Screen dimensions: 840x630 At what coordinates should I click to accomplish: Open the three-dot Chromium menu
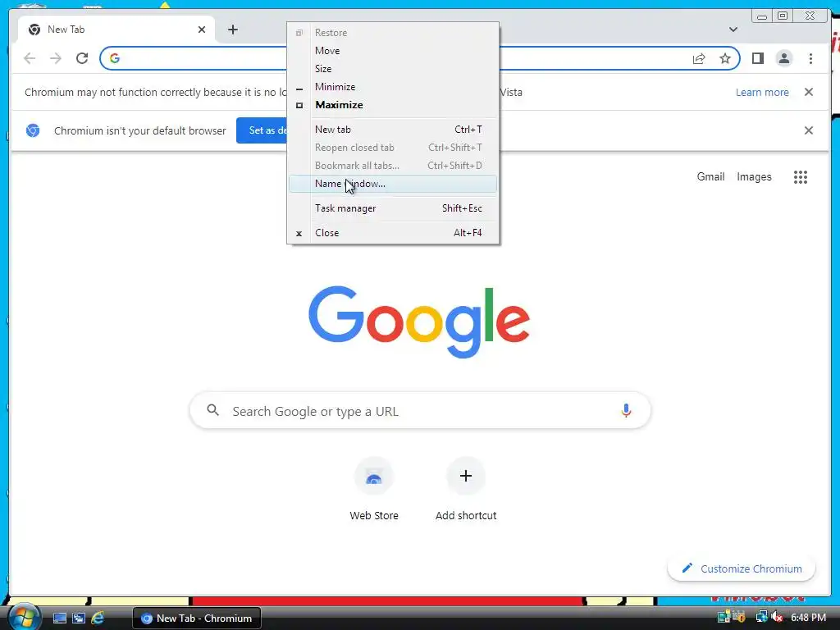pos(810,58)
